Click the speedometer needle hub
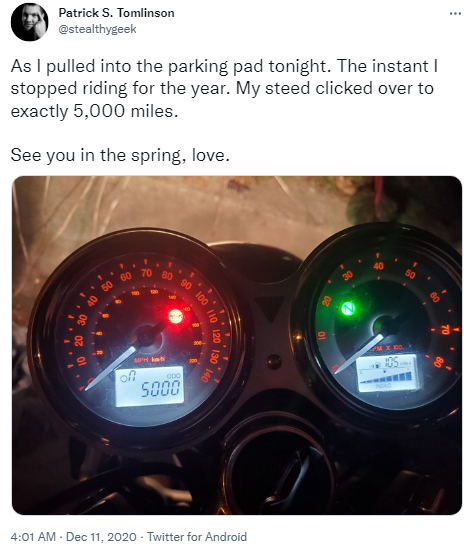 (x=147, y=336)
